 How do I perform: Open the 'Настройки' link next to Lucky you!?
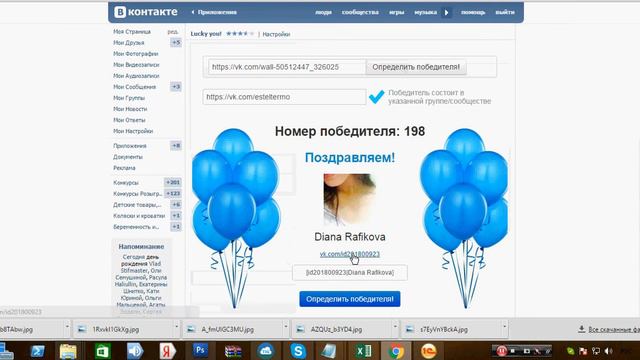pyautogui.click(x=276, y=34)
